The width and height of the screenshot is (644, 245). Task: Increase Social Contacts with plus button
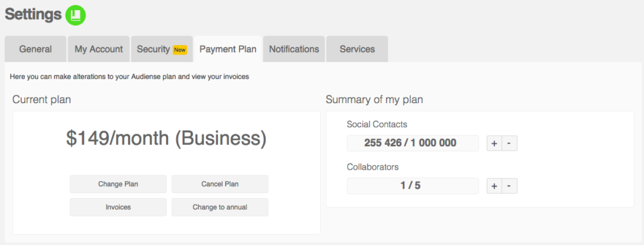[x=494, y=143]
